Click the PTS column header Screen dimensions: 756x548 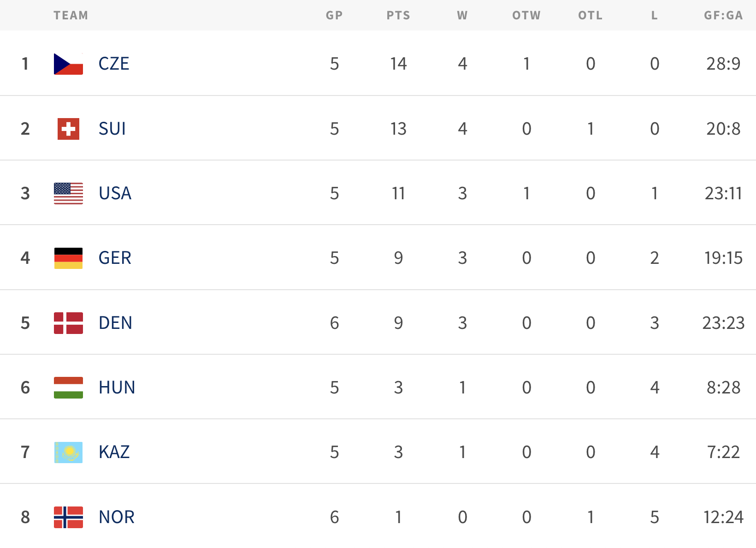coord(398,15)
